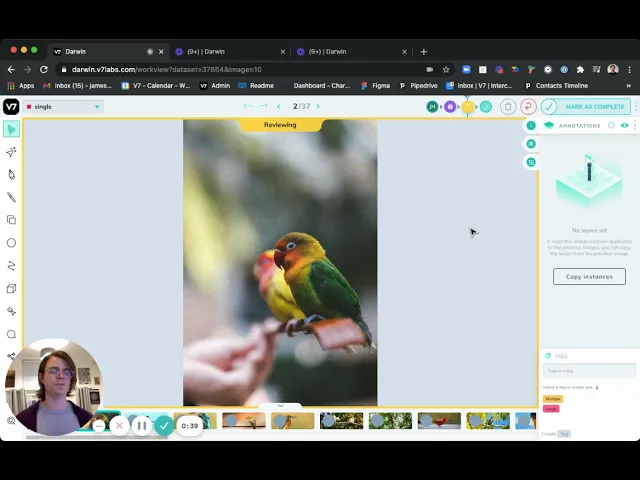The image size is (640, 480).
Task: Expand hidden bookmarks double chevron
Action: (629, 86)
